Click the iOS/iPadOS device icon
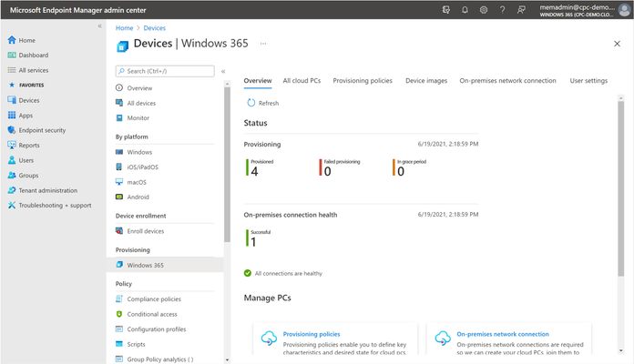Image resolution: width=634 pixels, height=364 pixels. (119, 167)
